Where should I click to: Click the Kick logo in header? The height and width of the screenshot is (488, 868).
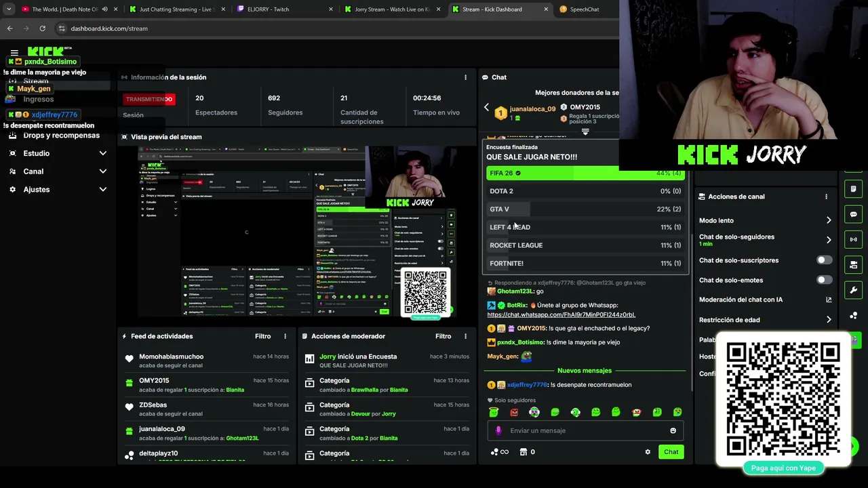pyautogui.click(x=45, y=52)
